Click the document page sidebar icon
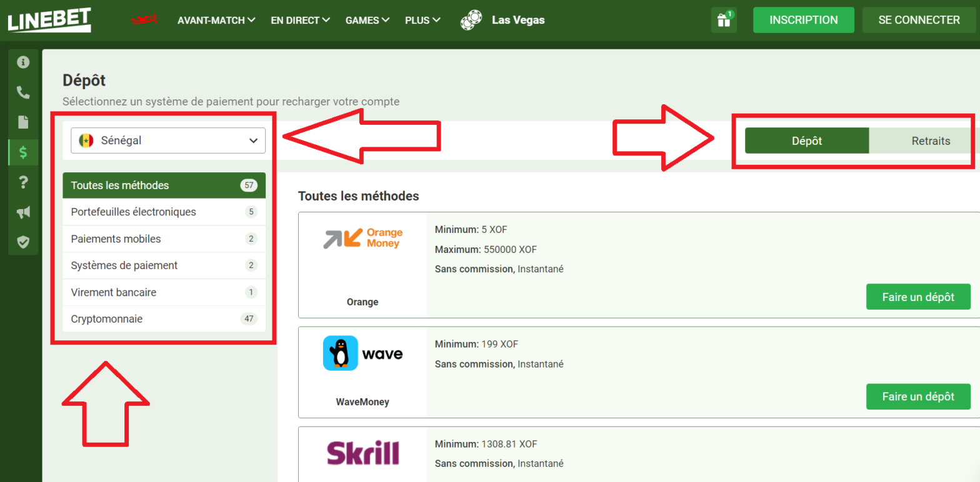This screenshot has height=482, width=980. (x=23, y=122)
